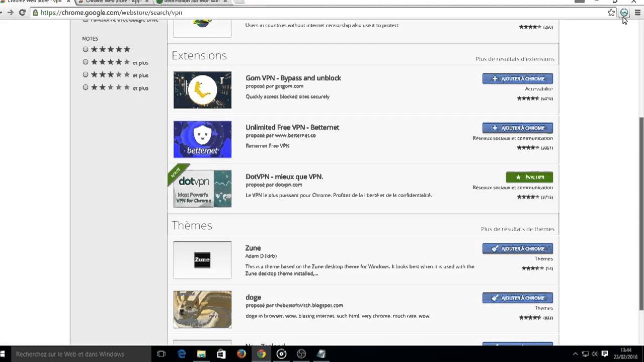Open Unlimited Free VPN - Betternet title
Screen dimensions: 644x362
(x=292, y=127)
